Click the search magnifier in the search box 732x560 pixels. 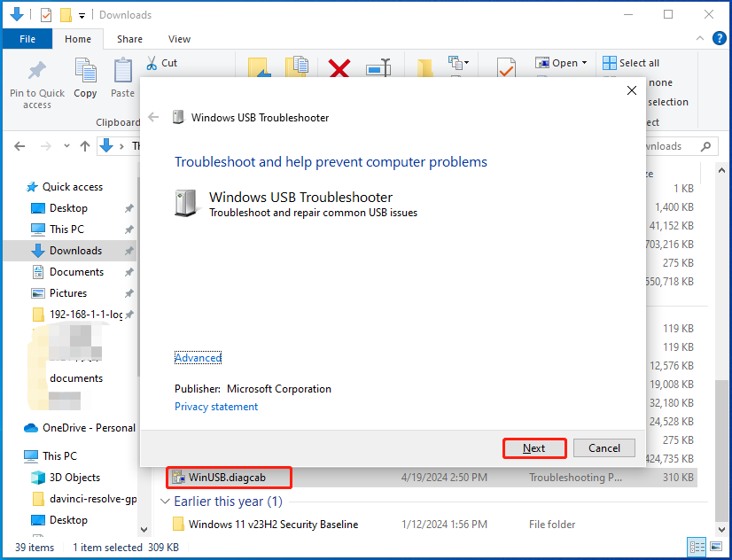[x=706, y=145]
